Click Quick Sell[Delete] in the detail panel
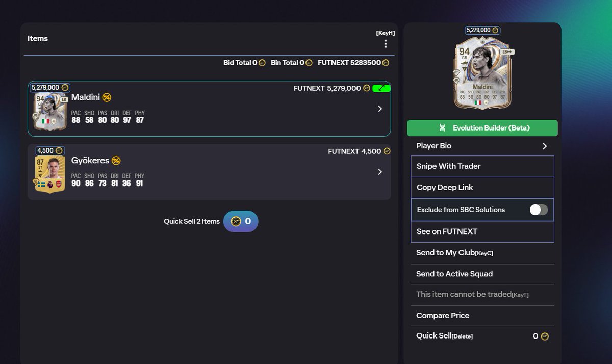This screenshot has height=364, width=612. 482,336
